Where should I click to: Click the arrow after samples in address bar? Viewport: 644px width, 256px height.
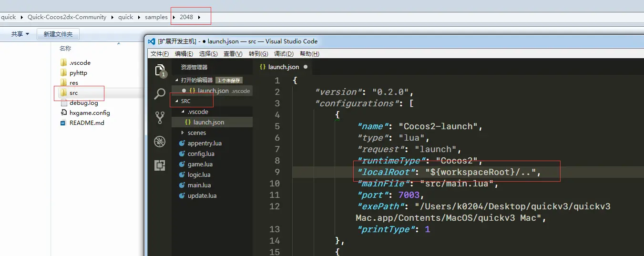coord(174,17)
